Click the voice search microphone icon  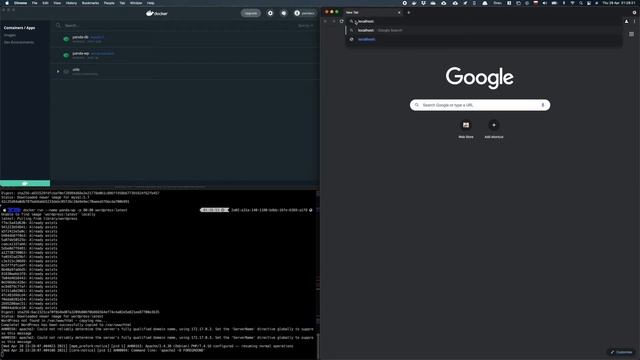543,105
